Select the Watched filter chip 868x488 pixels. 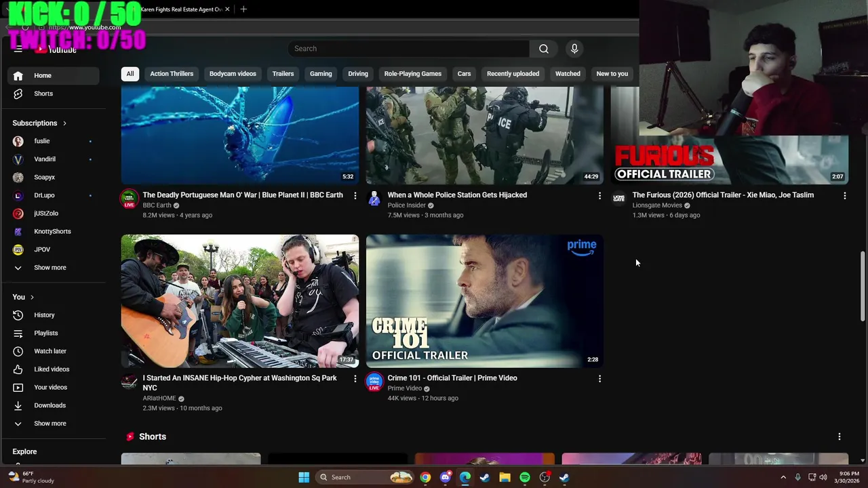[x=568, y=74]
